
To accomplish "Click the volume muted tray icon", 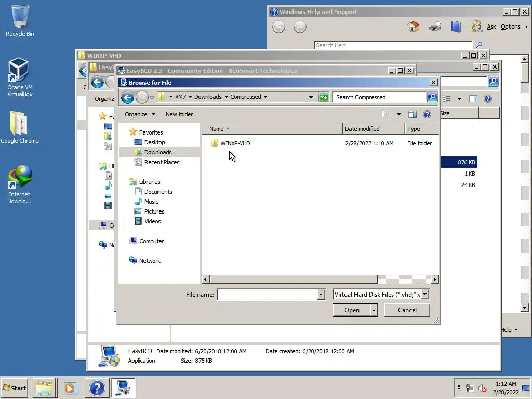I will (482, 388).
